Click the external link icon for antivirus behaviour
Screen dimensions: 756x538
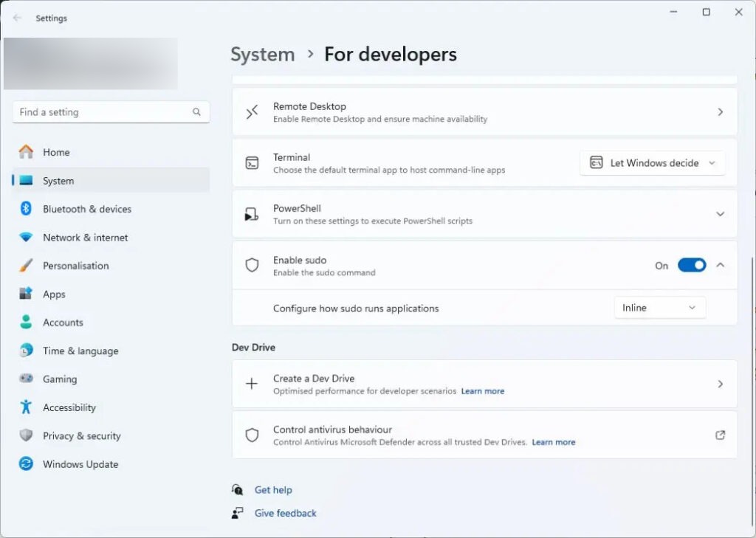point(720,435)
